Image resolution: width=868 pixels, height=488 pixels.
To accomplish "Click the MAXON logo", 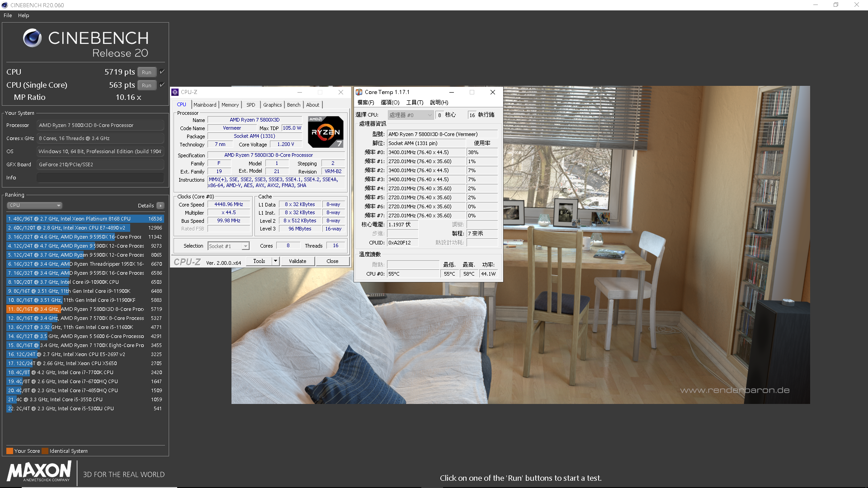I will [39, 472].
